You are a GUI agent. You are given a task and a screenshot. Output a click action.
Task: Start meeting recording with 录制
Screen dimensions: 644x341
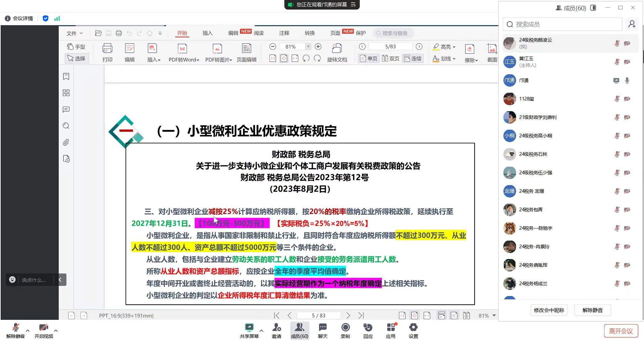pyautogui.click(x=345, y=331)
